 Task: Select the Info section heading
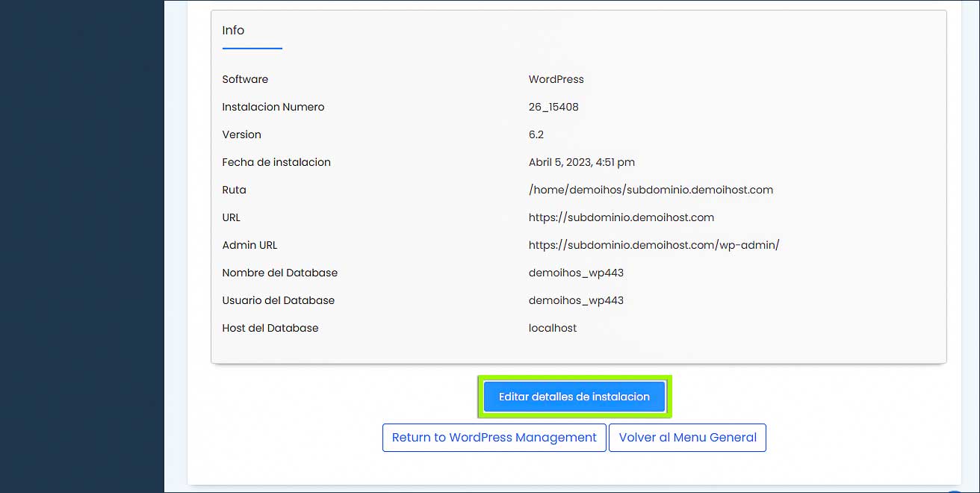pyautogui.click(x=233, y=31)
